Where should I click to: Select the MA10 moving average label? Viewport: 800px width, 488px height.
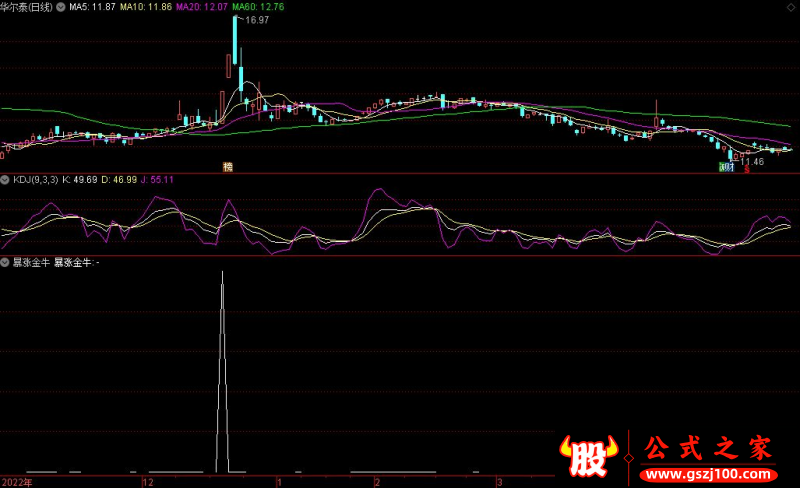coord(146,7)
